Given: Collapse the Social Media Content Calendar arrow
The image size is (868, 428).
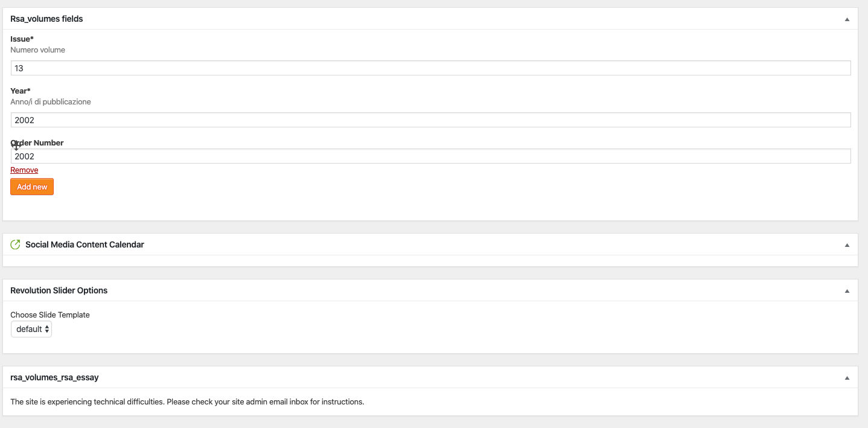Looking at the screenshot, I should tap(847, 245).
